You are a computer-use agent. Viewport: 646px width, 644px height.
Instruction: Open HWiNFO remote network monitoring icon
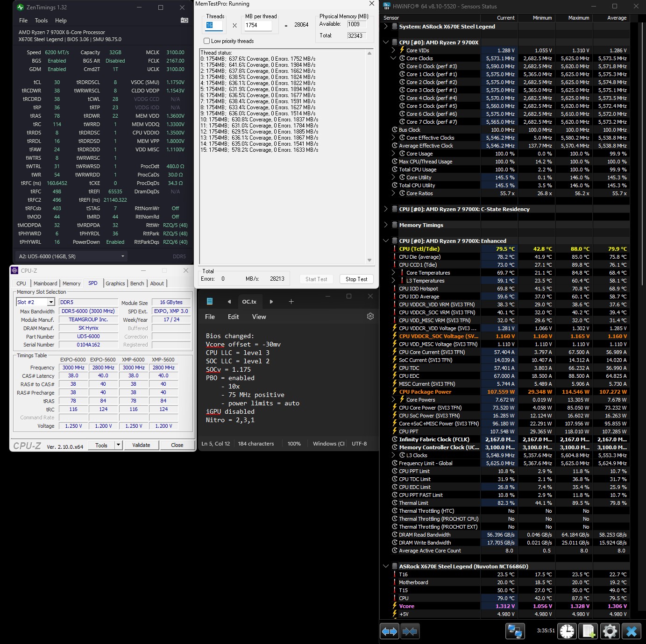515,631
